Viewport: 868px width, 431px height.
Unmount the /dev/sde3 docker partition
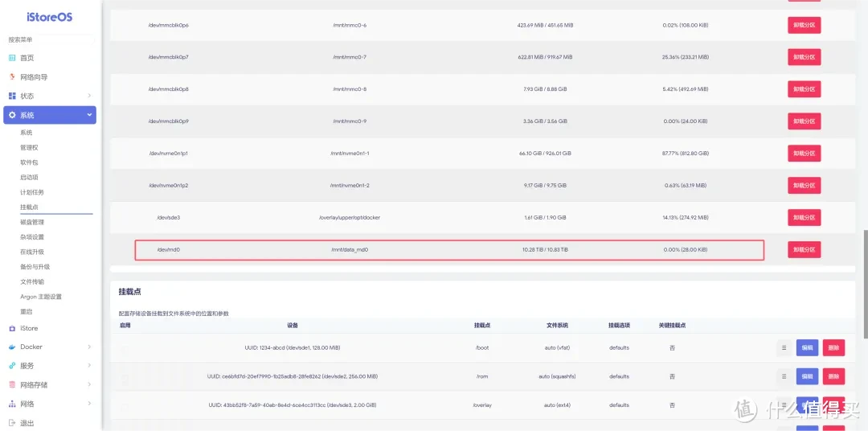(x=804, y=218)
